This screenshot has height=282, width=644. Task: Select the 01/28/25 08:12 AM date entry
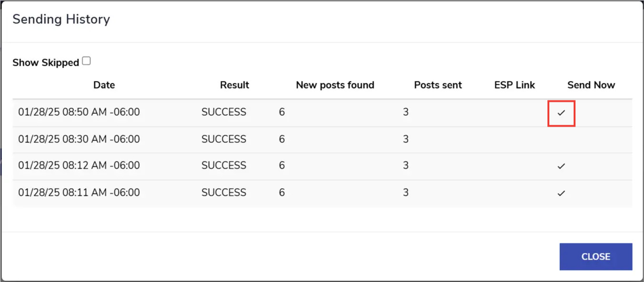tap(79, 165)
